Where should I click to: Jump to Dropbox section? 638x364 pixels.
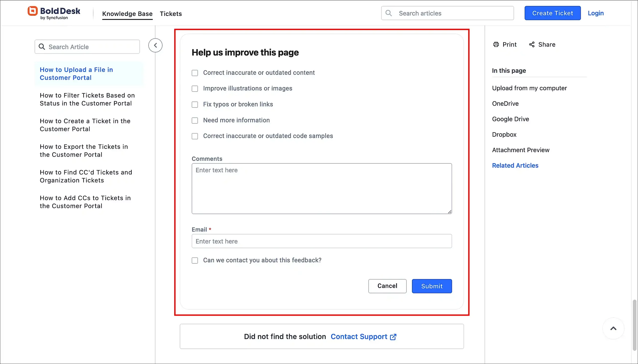point(504,134)
